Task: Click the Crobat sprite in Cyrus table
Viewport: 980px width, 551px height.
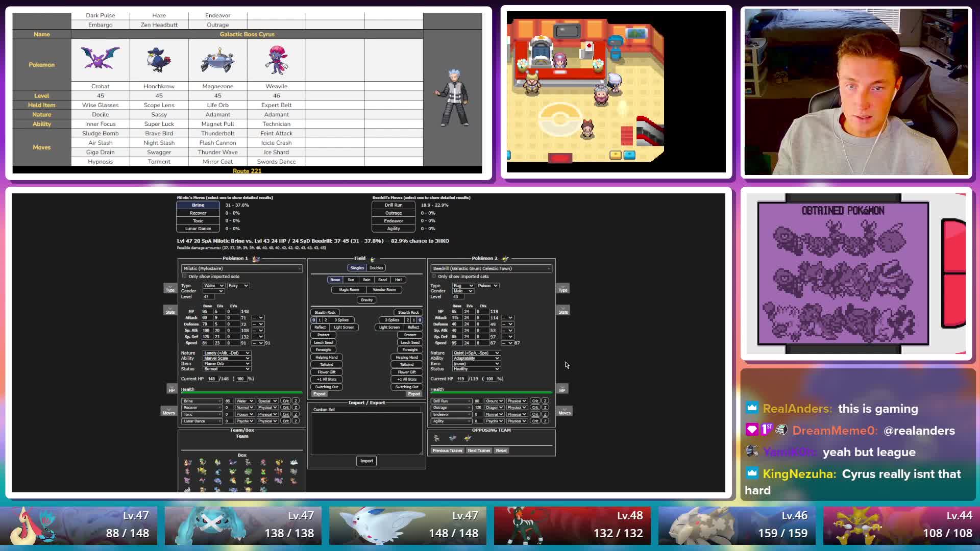Action: (x=100, y=58)
